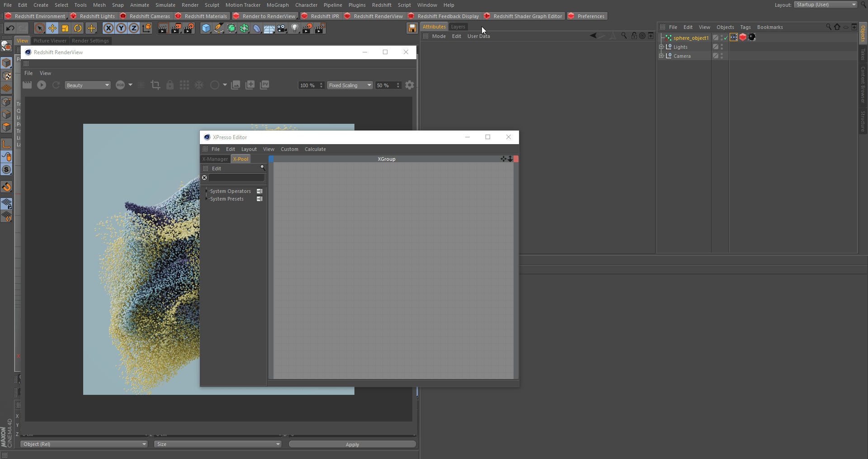Select the Spline Pen tool
This screenshot has width=868, height=459.
pos(219,28)
